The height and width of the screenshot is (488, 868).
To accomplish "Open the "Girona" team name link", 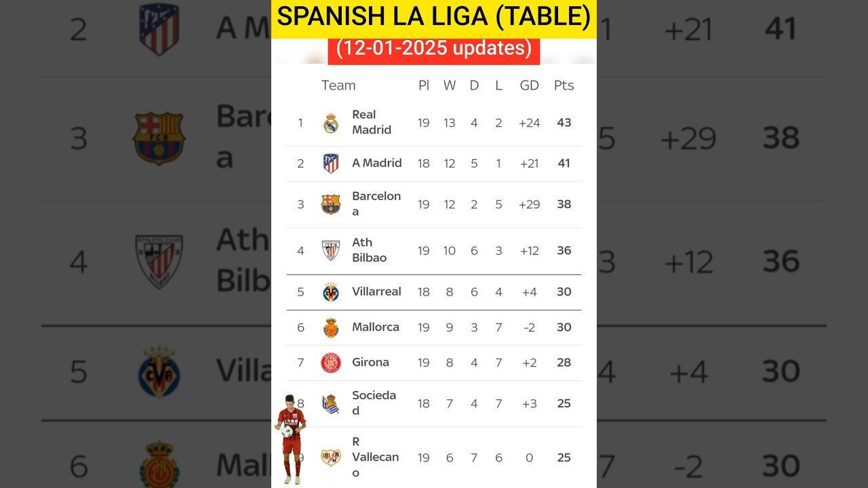I will click(370, 362).
